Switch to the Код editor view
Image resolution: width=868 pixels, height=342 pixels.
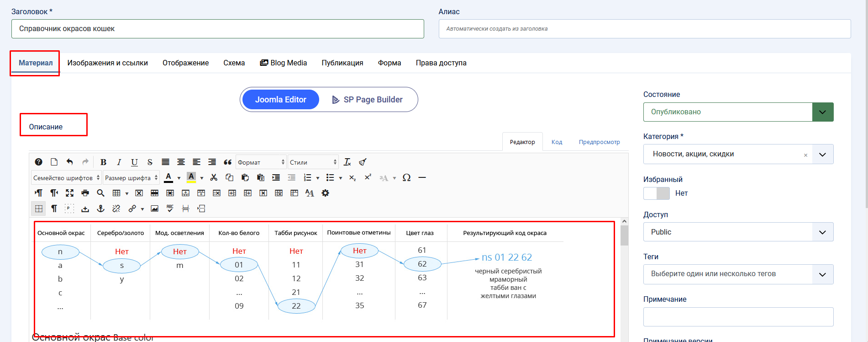click(x=557, y=142)
